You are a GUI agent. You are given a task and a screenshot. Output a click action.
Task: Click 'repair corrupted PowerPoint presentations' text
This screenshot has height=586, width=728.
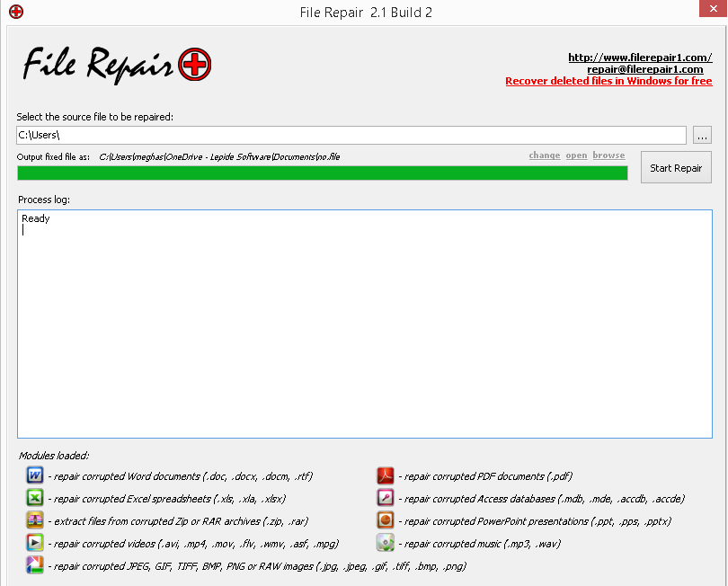pyautogui.click(x=537, y=521)
